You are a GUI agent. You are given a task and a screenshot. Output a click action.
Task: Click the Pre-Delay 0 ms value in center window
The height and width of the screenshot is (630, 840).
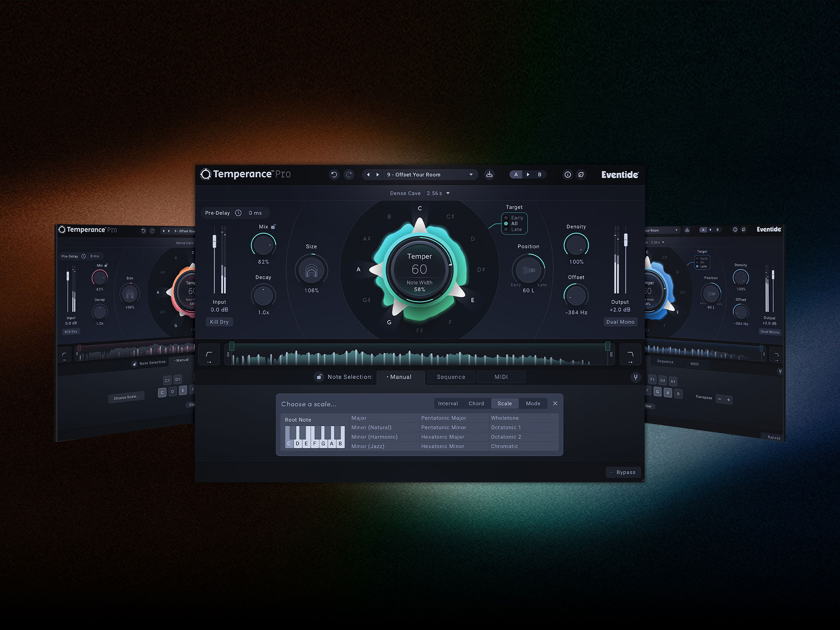click(255, 213)
